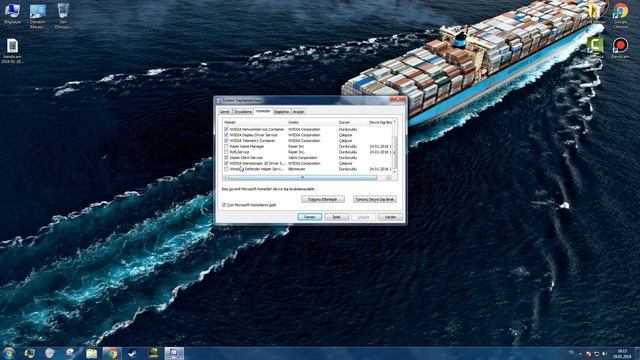Open the green Camtasia desktop shortcut
Image resolution: width=640 pixels, height=360 pixels.
click(595, 46)
